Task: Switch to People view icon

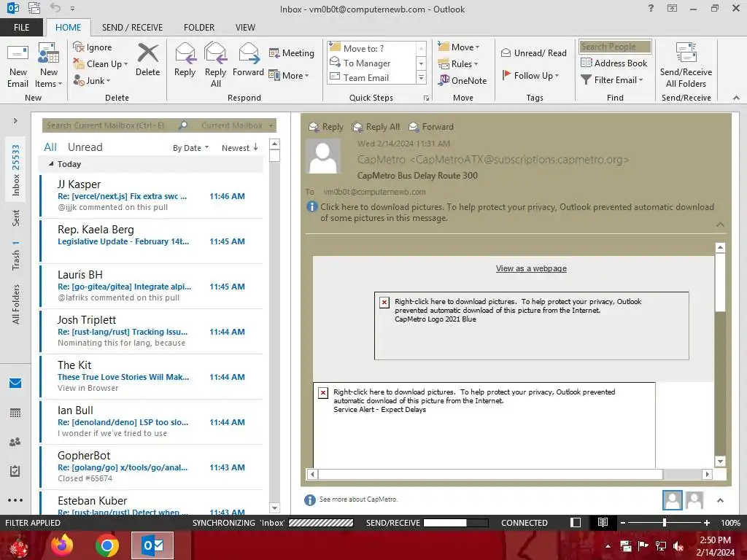Action: pos(15,442)
